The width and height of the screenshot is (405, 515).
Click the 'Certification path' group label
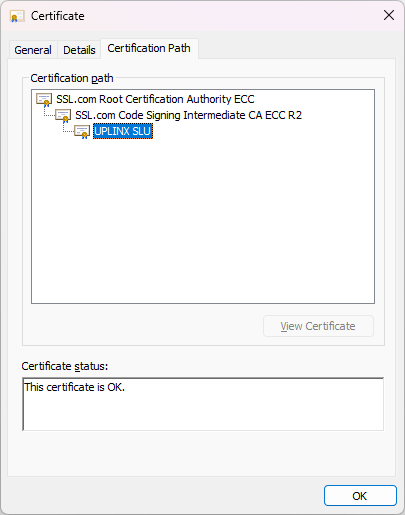[72, 78]
